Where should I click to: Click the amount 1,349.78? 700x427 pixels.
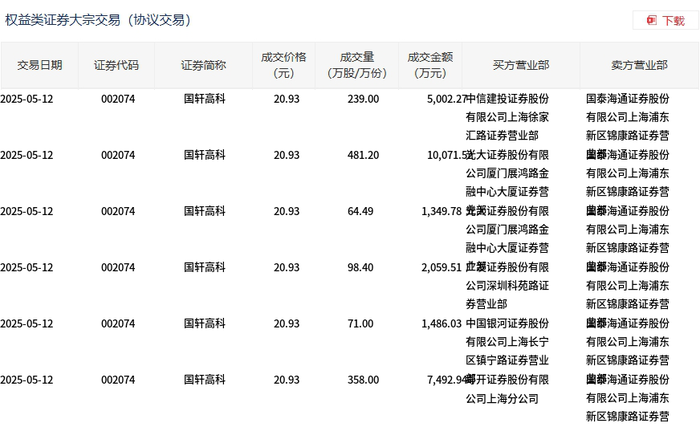point(441,211)
